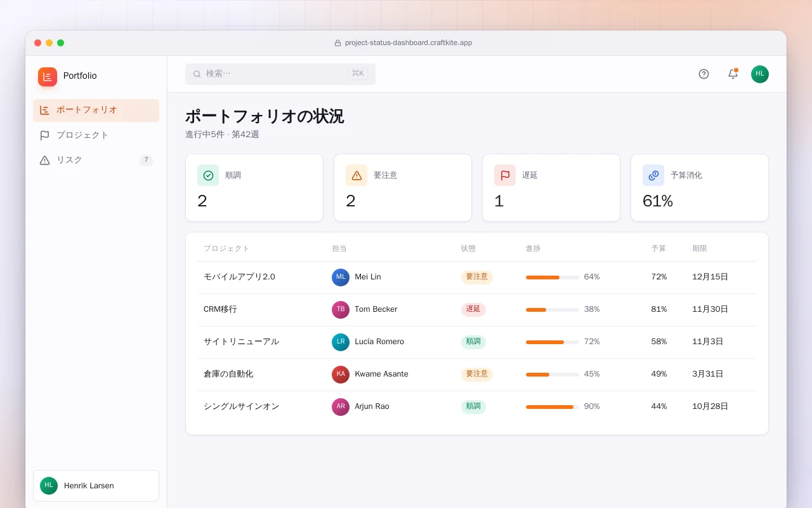Click the 10月28日 deadline cell
The width and height of the screenshot is (812, 508).
point(710,406)
